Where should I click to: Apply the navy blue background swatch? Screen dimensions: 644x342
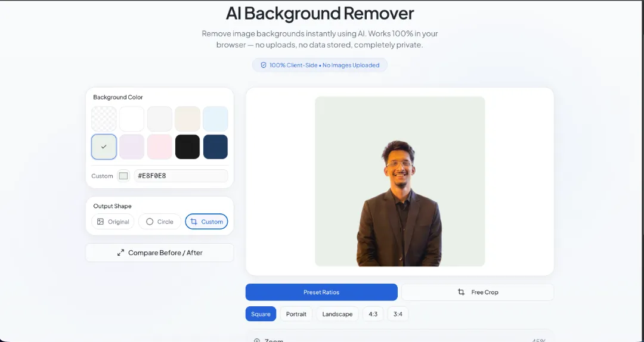[x=215, y=147]
